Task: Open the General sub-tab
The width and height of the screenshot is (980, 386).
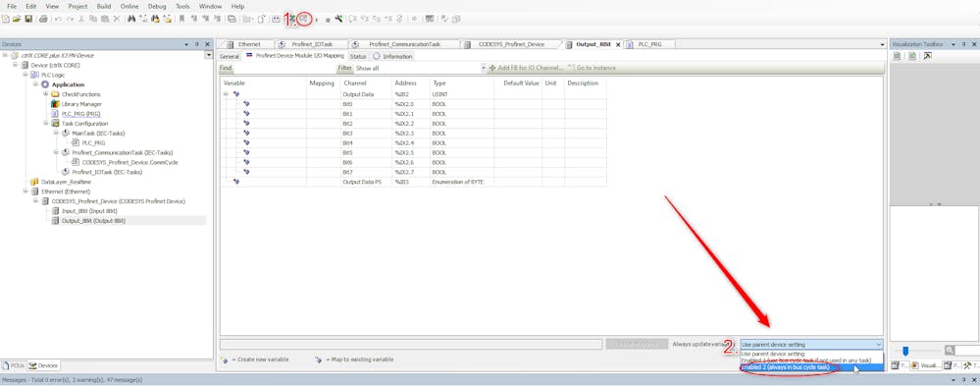Action: 230,56
